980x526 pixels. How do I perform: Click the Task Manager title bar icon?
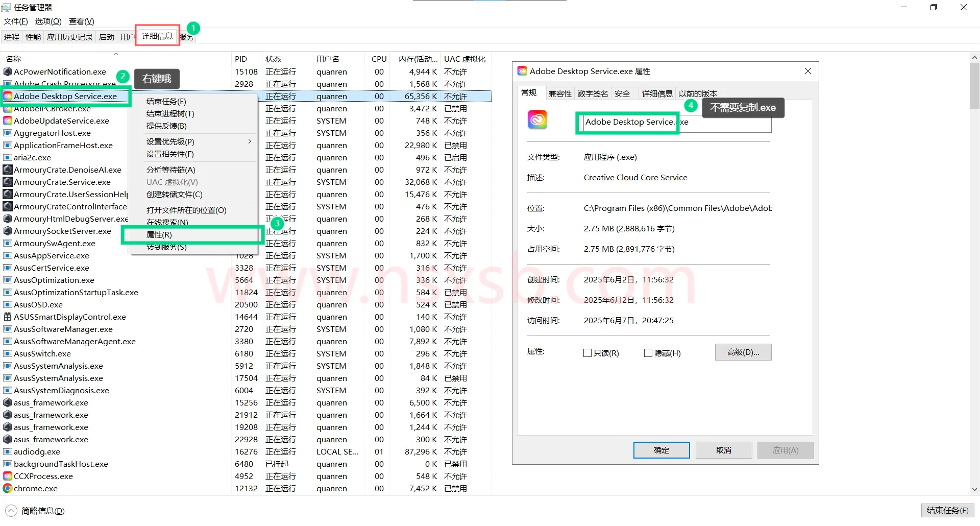[6, 7]
